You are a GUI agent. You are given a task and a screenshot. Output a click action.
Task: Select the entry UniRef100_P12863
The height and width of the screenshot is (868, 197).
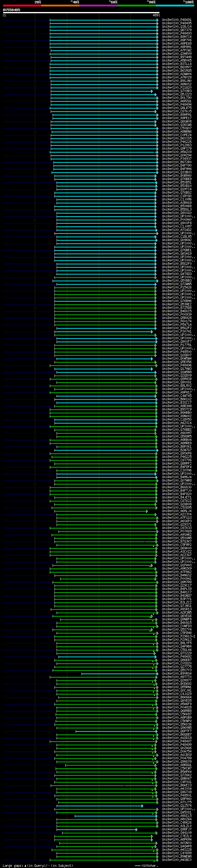point(176,145)
